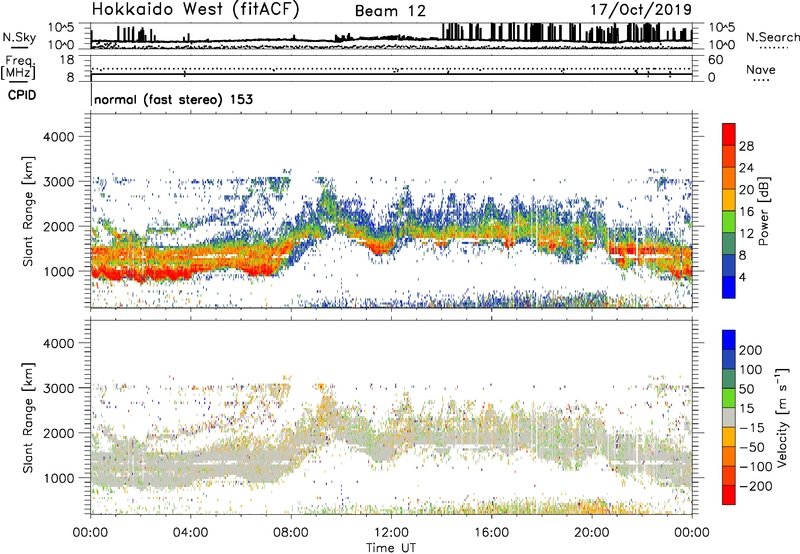Click the 'Hokkaido West (fitACF)' title text
Screen dimensions: 800x554
195,10
